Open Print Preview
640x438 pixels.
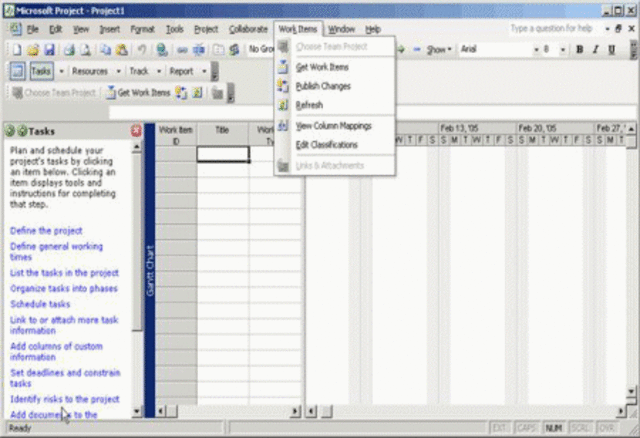coord(85,49)
